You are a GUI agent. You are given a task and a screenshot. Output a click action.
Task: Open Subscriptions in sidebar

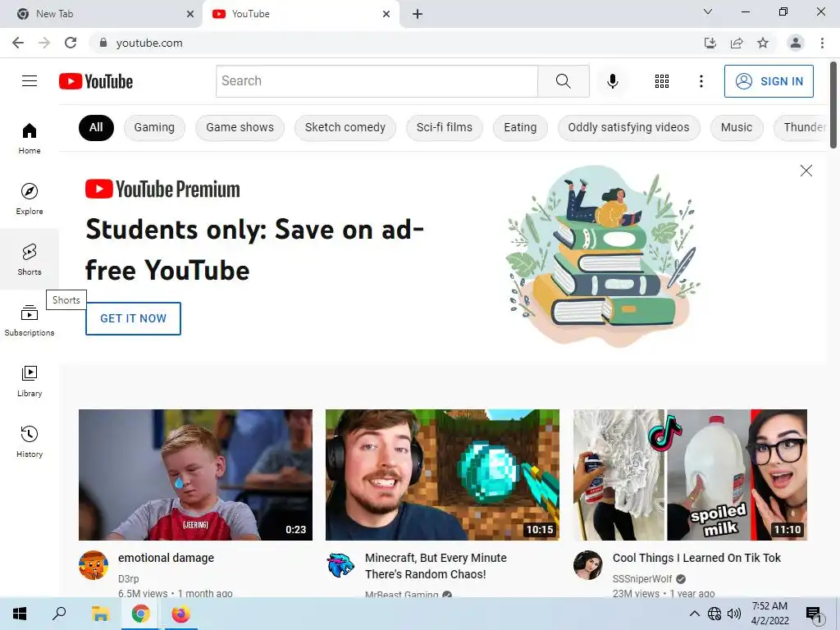(x=30, y=320)
